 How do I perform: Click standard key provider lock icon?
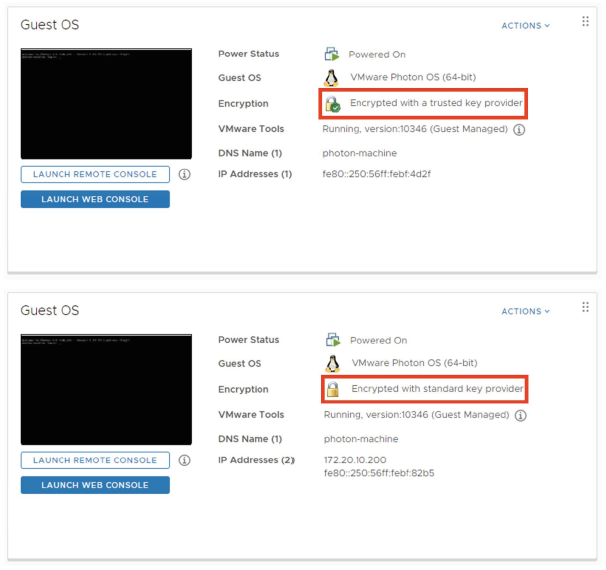pos(333,389)
